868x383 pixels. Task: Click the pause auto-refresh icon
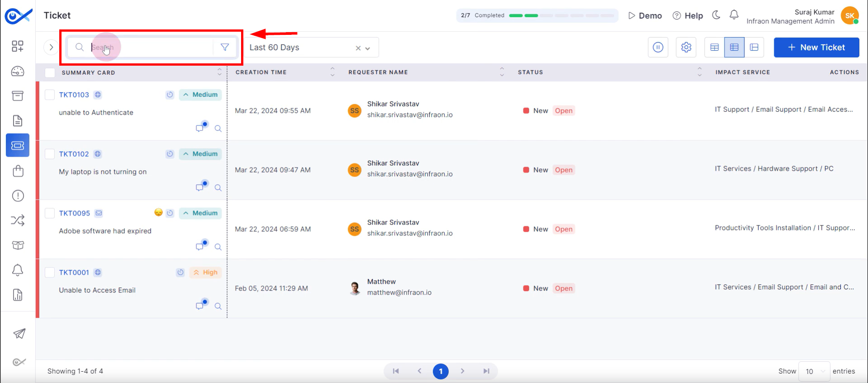point(658,47)
